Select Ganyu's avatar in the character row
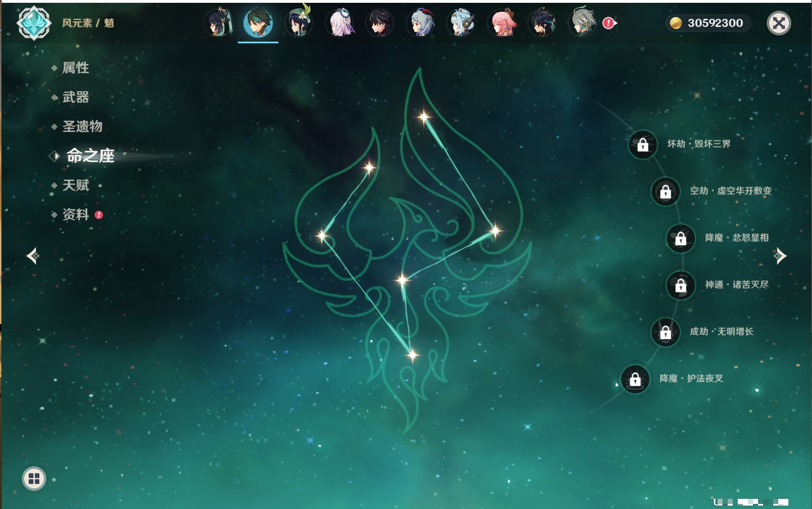The height and width of the screenshot is (509, 812). coord(421,23)
